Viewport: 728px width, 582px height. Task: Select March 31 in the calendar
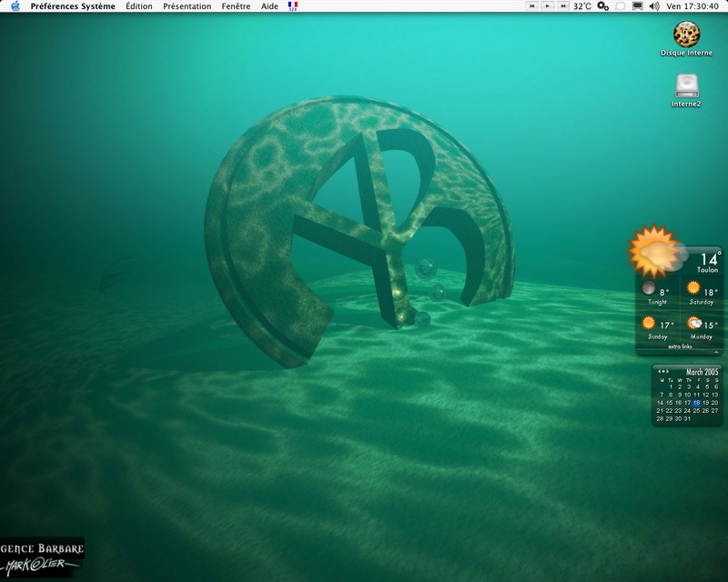pyautogui.click(x=688, y=418)
